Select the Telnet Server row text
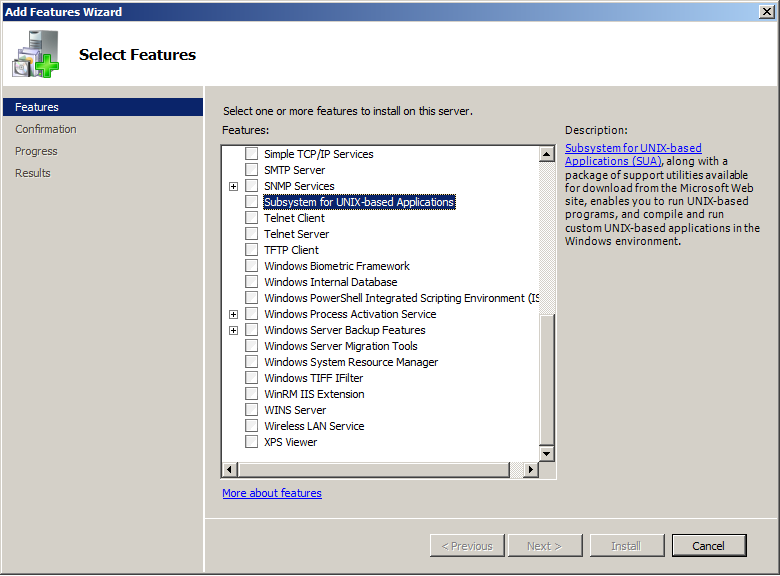Image resolution: width=780 pixels, height=576 pixels. coord(296,234)
